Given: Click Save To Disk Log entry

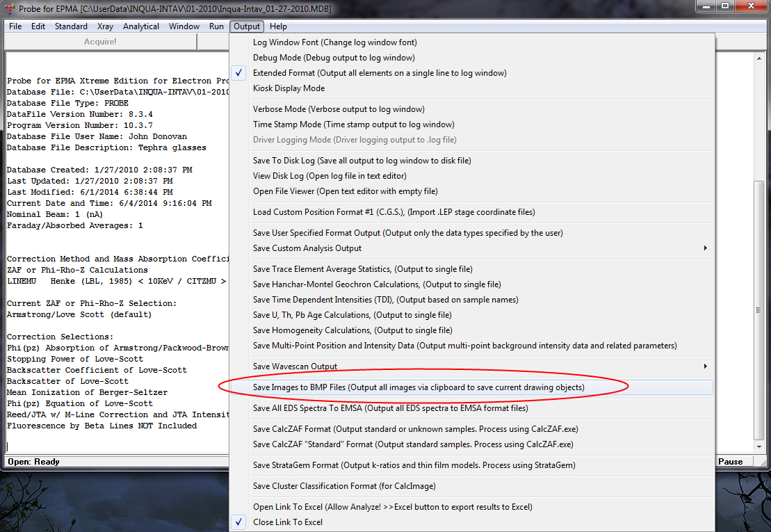Looking at the screenshot, I should click(362, 161).
